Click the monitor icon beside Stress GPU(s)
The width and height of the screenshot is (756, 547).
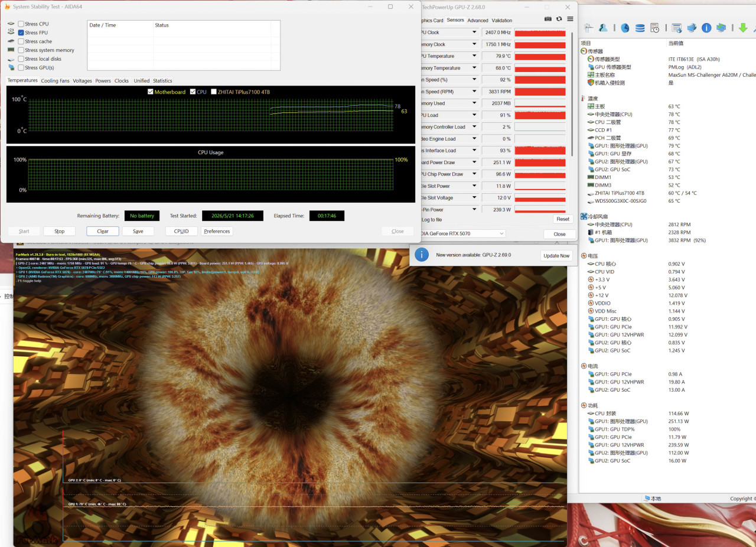11,67
